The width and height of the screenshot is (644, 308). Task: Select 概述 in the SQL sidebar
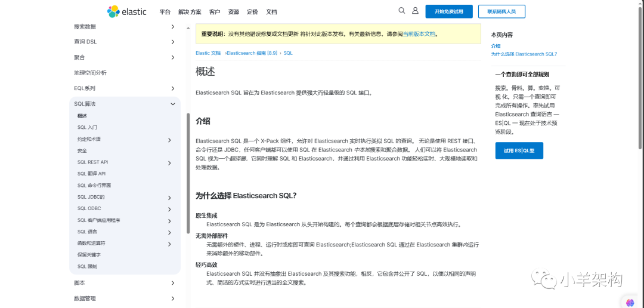point(82,116)
